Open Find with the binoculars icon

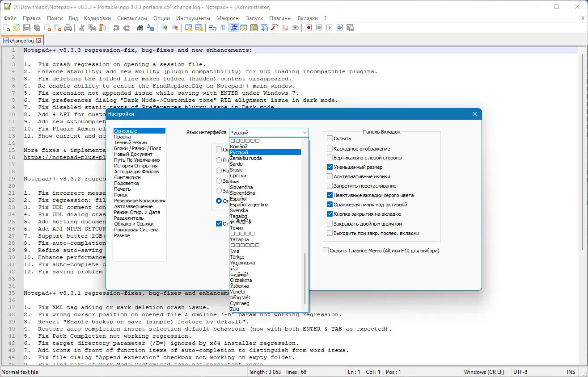140,28
